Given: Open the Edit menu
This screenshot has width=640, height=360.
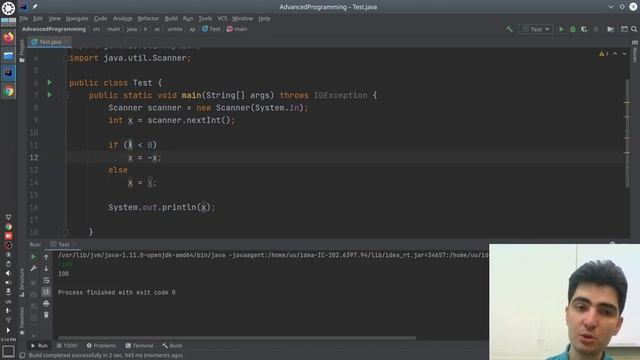Looking at the screenshot, I should tap(38, 18).
